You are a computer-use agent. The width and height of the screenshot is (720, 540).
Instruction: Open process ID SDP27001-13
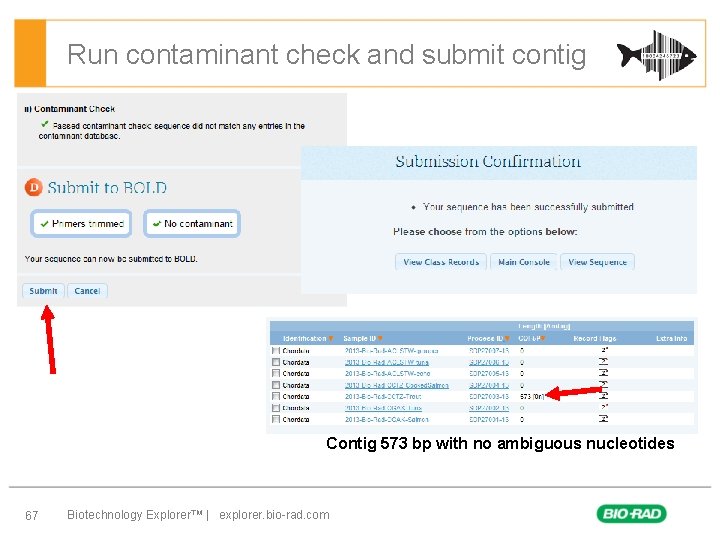tap(489, 419)
